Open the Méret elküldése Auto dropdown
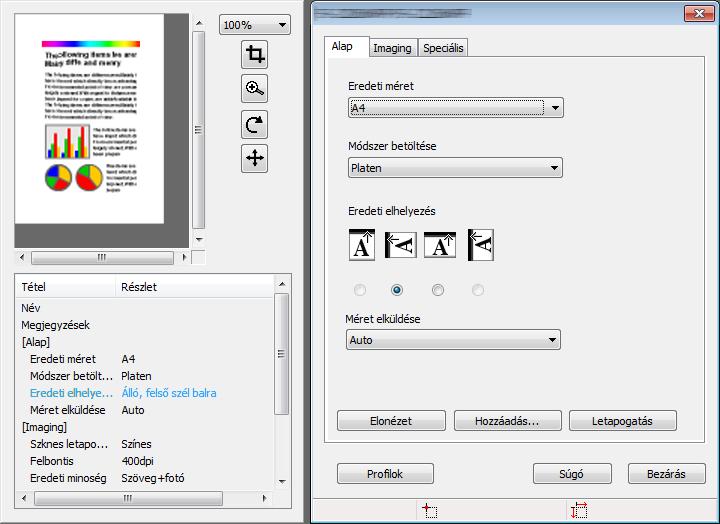Image resolution: width=720 pixels, height=524 pixels. coord(453,340)
